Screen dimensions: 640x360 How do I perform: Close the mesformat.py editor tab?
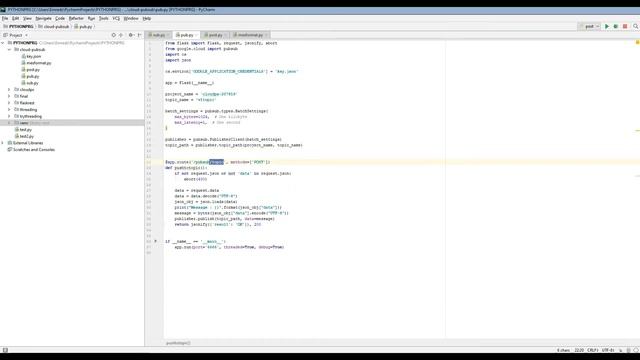(266, 35)
